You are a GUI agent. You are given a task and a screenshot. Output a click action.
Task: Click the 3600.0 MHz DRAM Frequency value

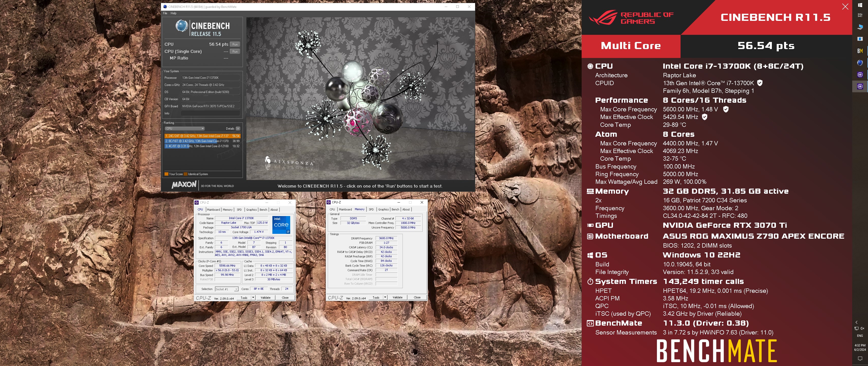pos(386,238)
